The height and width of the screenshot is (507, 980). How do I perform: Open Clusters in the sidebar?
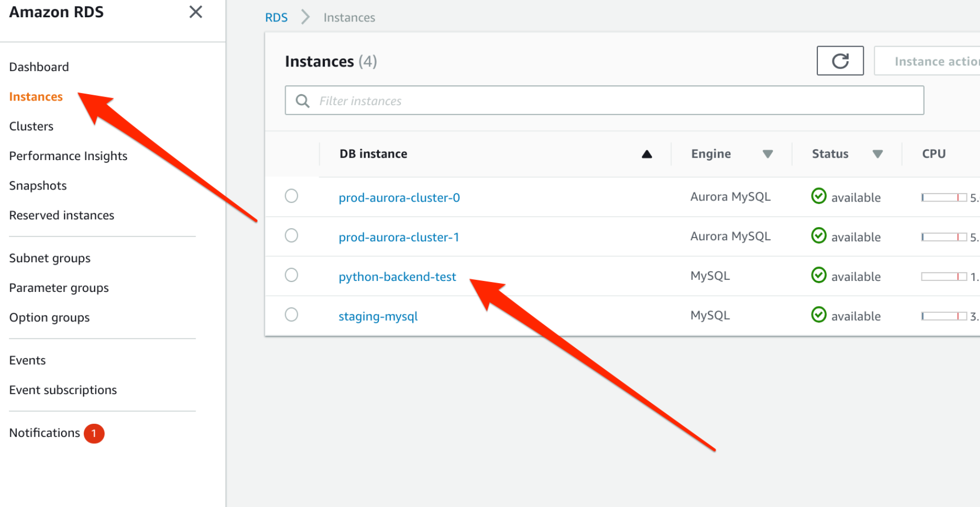pos(31,126)
